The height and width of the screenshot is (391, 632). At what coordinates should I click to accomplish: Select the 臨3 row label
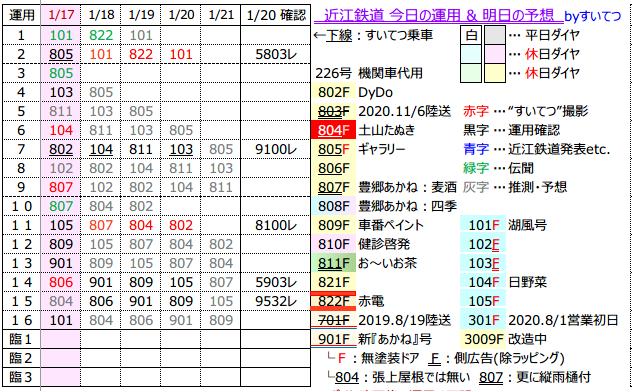coord(22,377)
